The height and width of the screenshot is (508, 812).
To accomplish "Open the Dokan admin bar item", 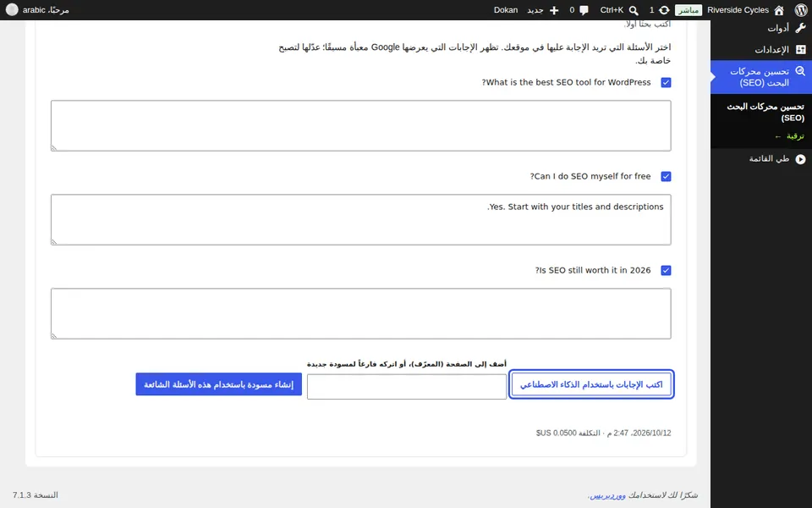I will 506,10.
